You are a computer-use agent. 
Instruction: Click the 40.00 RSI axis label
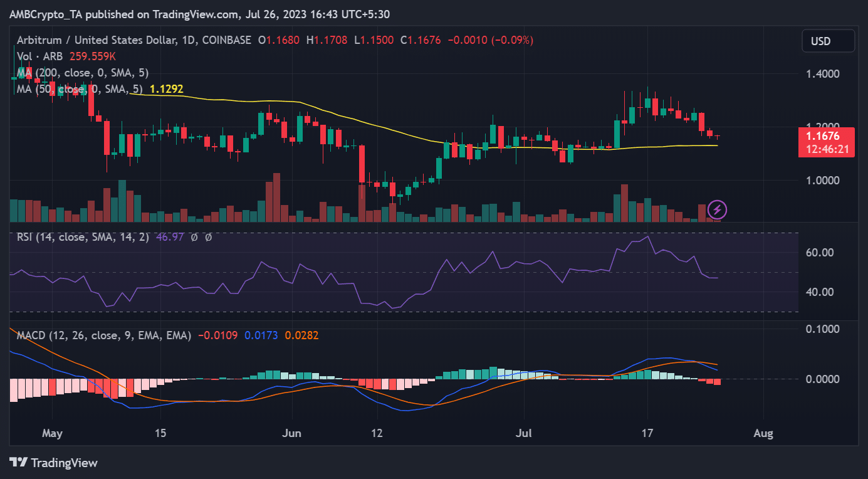(818, 292)
